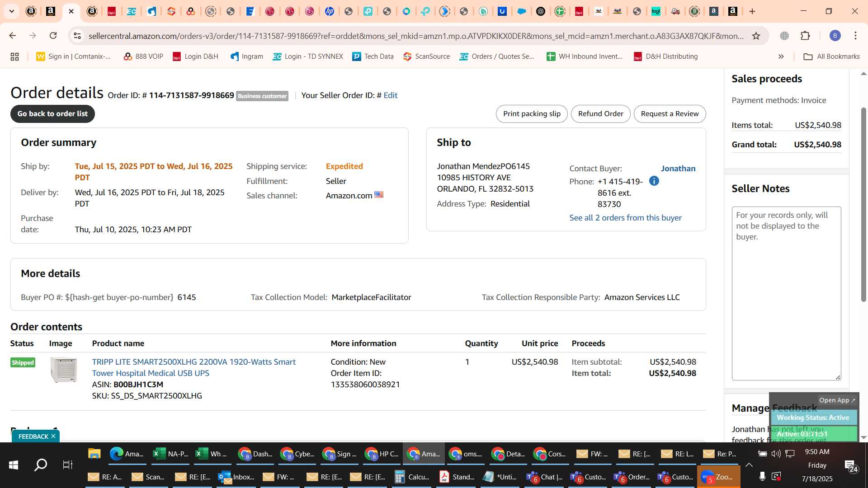The height and width of the screenshot is (488, 868).
Task: Open the Calculator taskbar window
Action: pos(412,477)
